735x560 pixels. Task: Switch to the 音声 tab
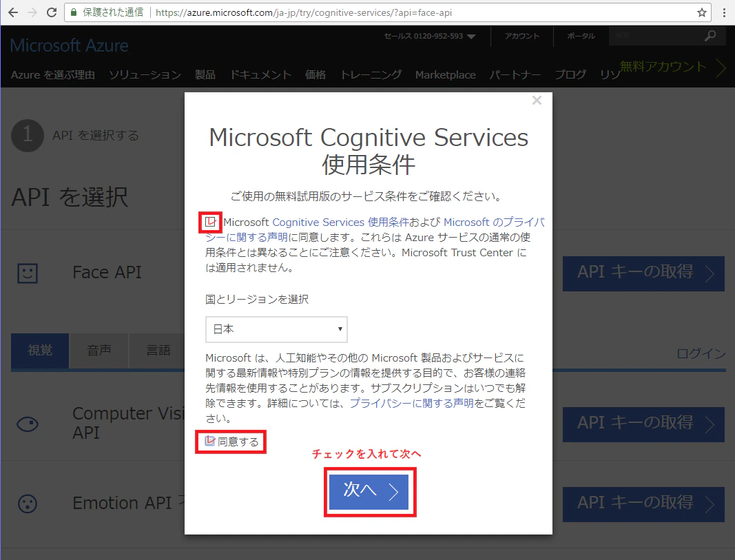(99, 351)
